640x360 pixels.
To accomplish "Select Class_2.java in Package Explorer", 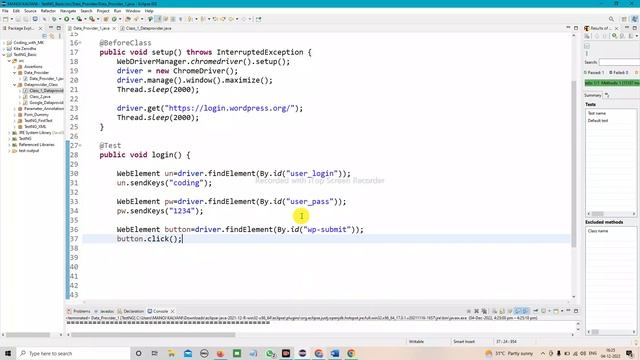I will pos(37,97).
